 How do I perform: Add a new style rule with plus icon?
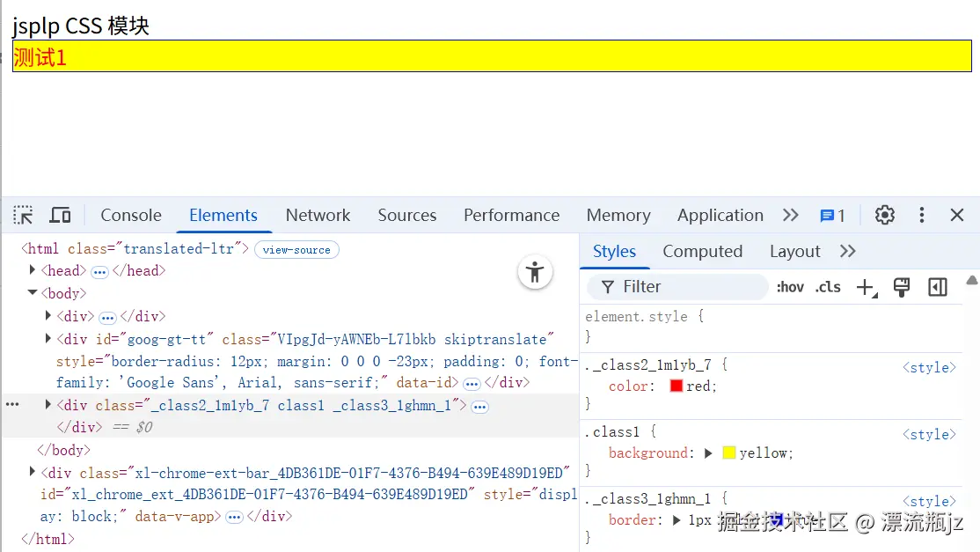[x=865, y=286]
